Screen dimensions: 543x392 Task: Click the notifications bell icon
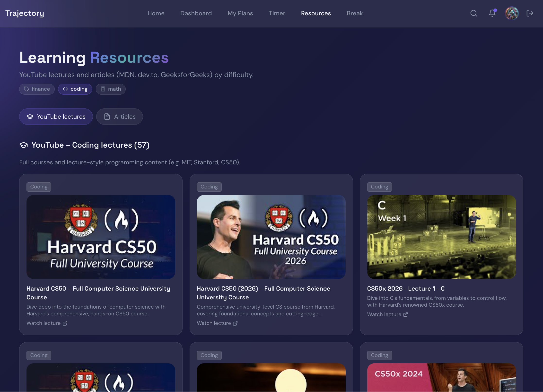click(492, 13)
